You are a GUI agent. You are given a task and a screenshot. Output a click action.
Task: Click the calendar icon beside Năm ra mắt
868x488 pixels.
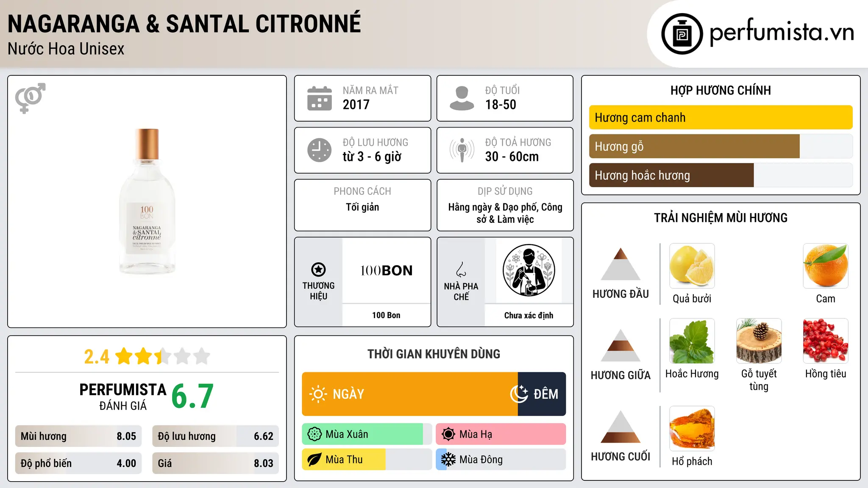(320, 98)
